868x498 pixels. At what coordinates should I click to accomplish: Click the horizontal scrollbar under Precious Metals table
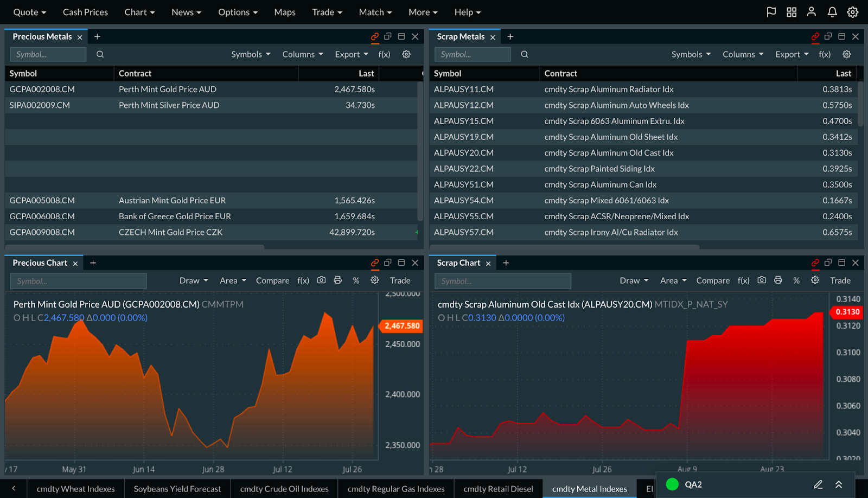[x=135, y=247]
